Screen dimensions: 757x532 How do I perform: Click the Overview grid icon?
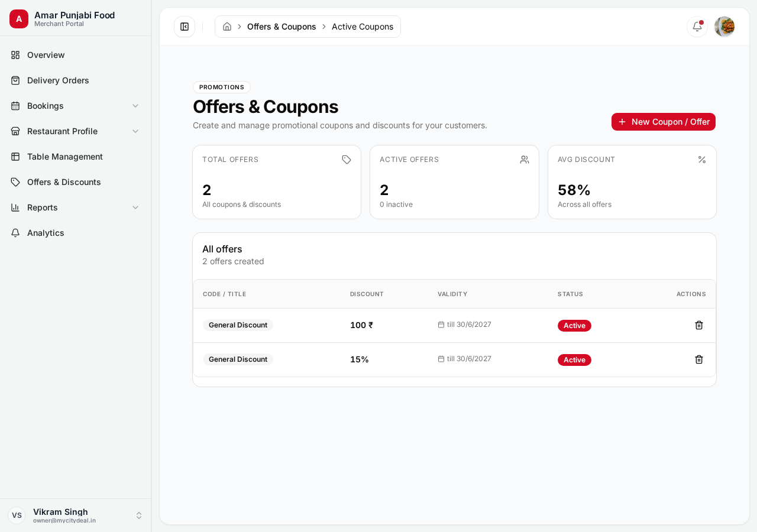coord(15,55)
